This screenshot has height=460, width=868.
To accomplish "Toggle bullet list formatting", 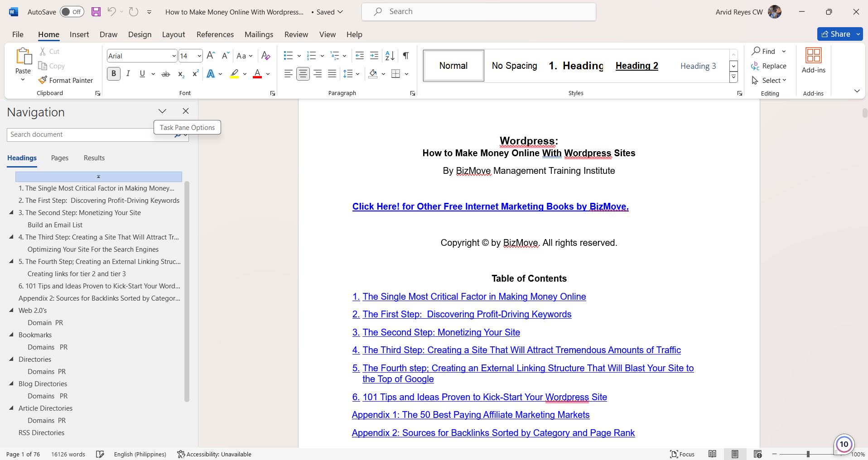I will click(288, 56).
